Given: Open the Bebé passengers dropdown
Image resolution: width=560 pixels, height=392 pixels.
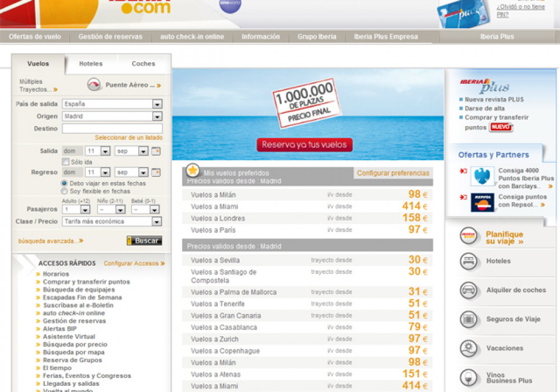Looking at the screenshot, I should [155, 209].
